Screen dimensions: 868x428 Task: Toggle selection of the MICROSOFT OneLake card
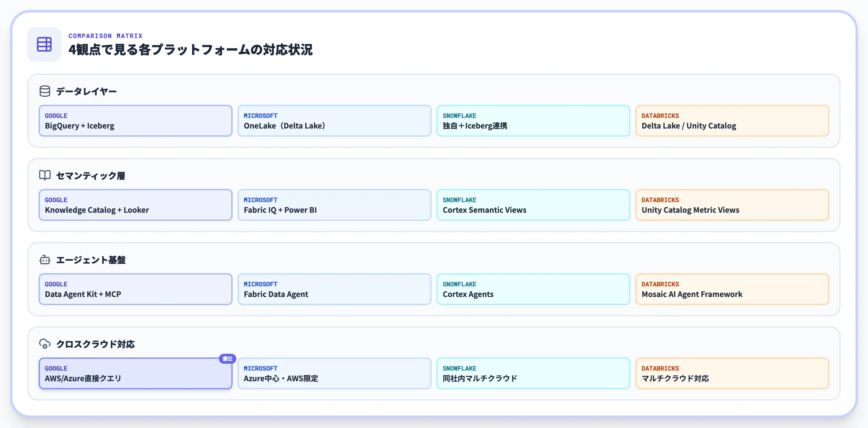click(334, 120)
